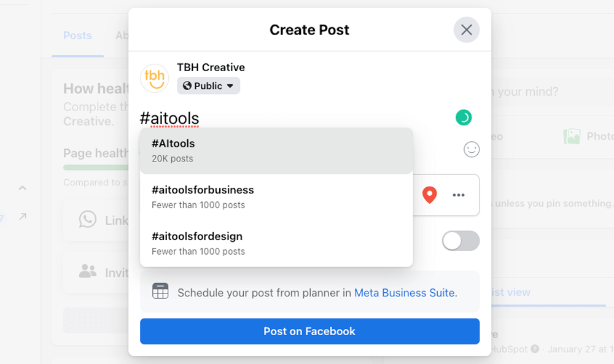614x364 pixels.
Task: Open the Public audience selector dropdown
Action: point(208,85)
